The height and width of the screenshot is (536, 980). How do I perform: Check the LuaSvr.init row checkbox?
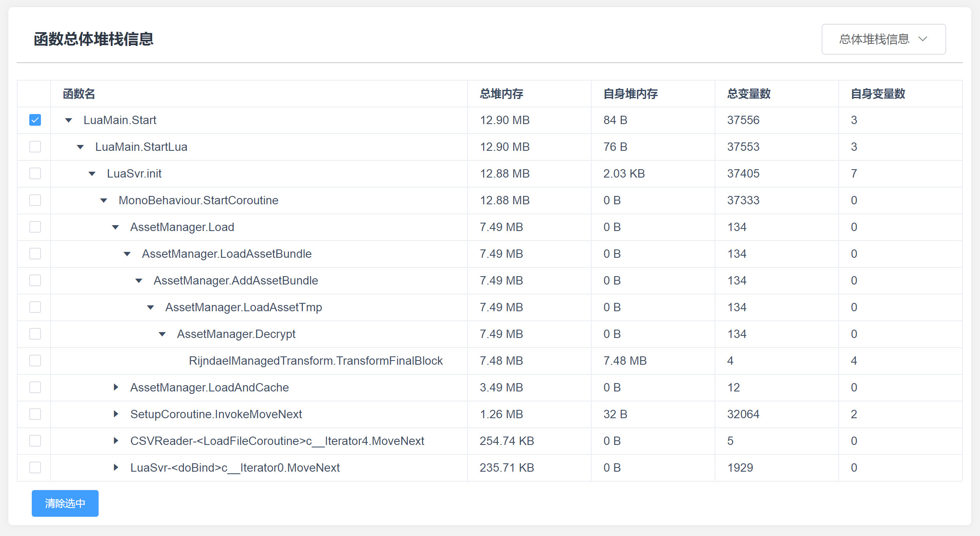35,173
